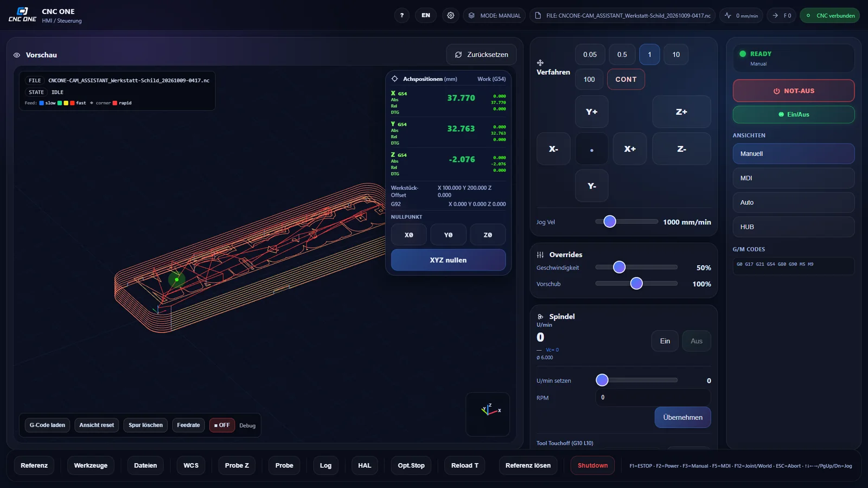This screenshot has width=868, height=488.
Task: Turn spindle on with Ein
Action: 665,341
